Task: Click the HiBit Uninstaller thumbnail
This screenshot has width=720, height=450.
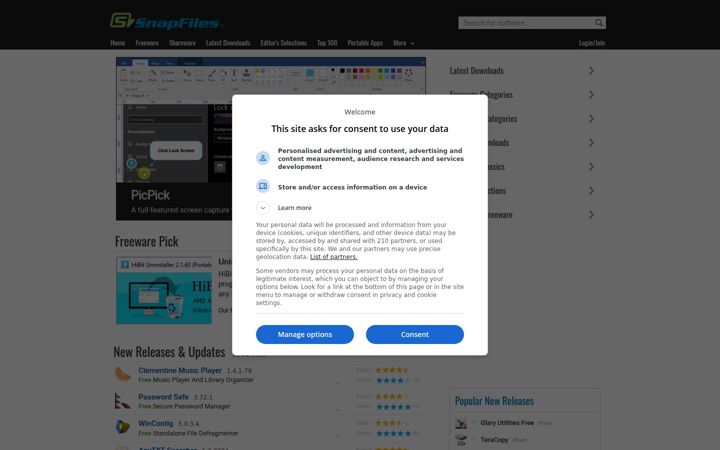Action: (x=164, y=291)
